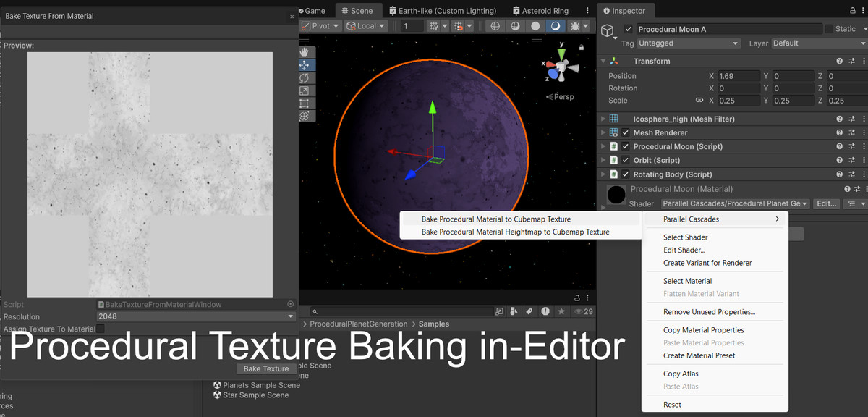Click the Bake Texture button
This screenshot has width=868, height=417.
click(266, 368)
